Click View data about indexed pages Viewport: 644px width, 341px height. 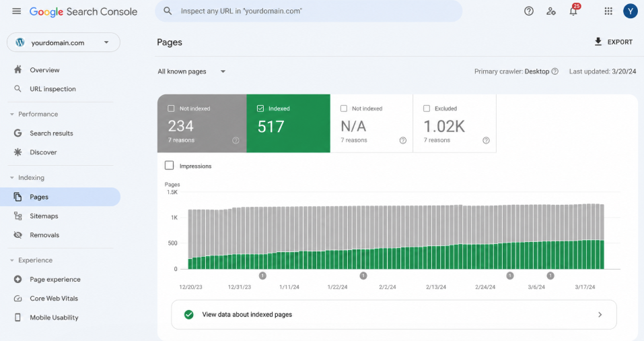click(x=394, y=315)
